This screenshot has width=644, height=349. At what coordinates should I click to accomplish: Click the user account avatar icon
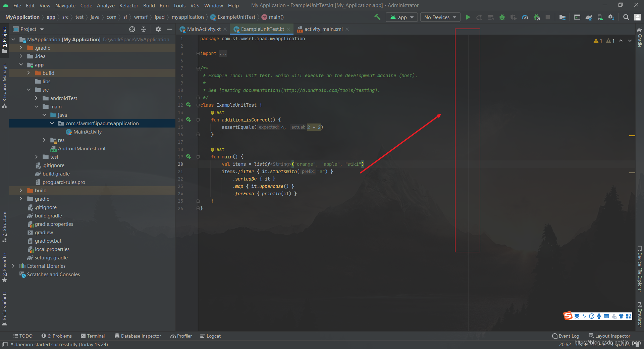point(638,17)
